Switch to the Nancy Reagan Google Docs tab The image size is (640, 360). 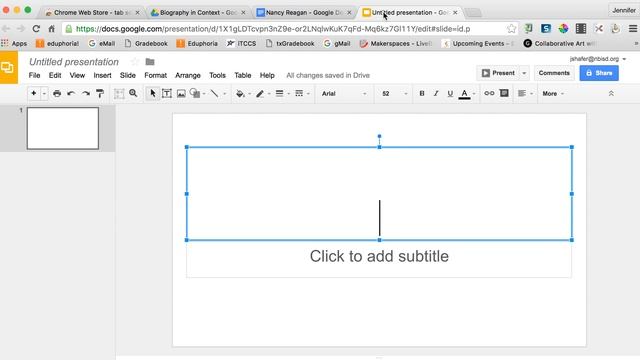[304, 13]
